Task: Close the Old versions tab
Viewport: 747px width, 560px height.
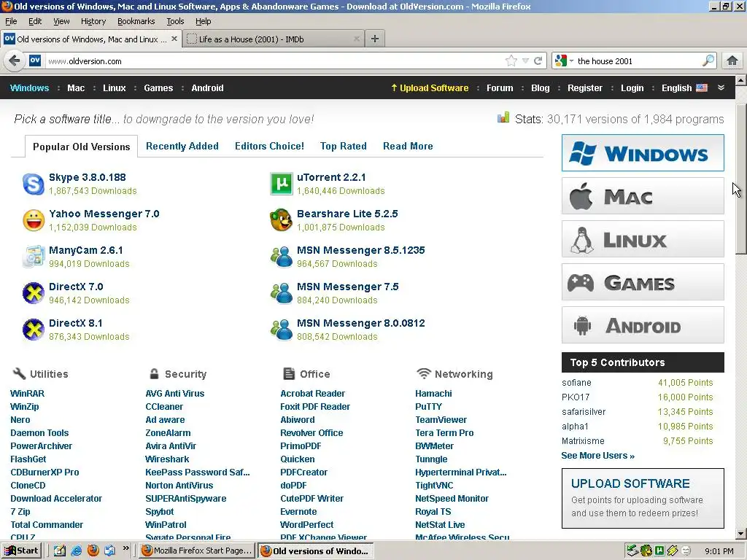Action: [x=174, y=39]
